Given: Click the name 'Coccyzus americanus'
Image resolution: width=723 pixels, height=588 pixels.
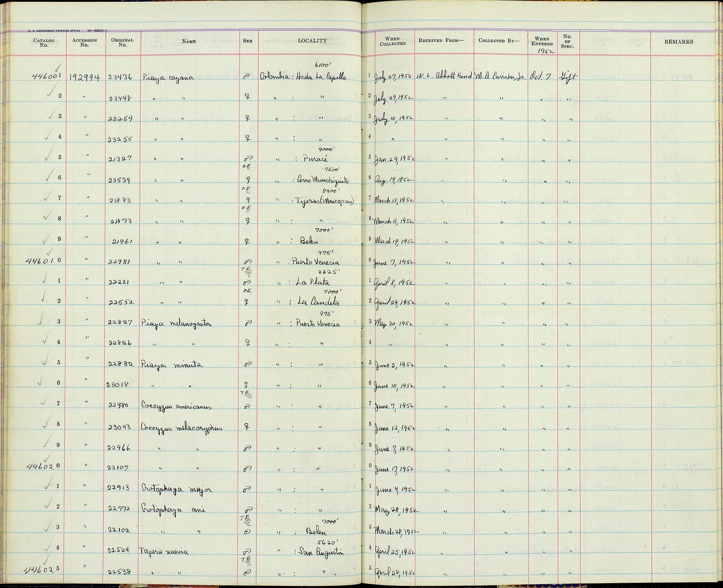Looking at the screenshot, I should point(176,406).
